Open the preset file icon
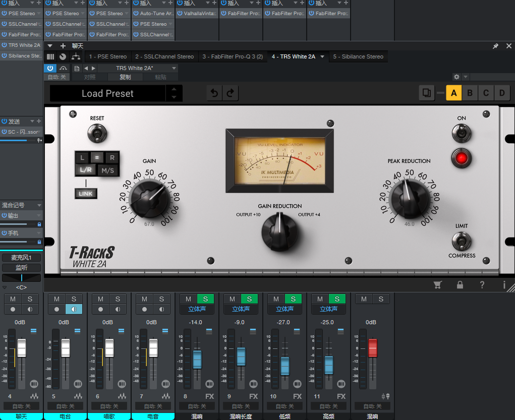The image size is (515, 420). coord(77,68)
